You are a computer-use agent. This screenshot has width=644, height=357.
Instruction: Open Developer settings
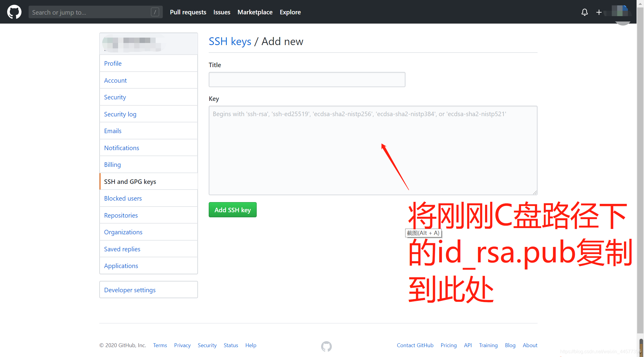click(x=148, y=290)
